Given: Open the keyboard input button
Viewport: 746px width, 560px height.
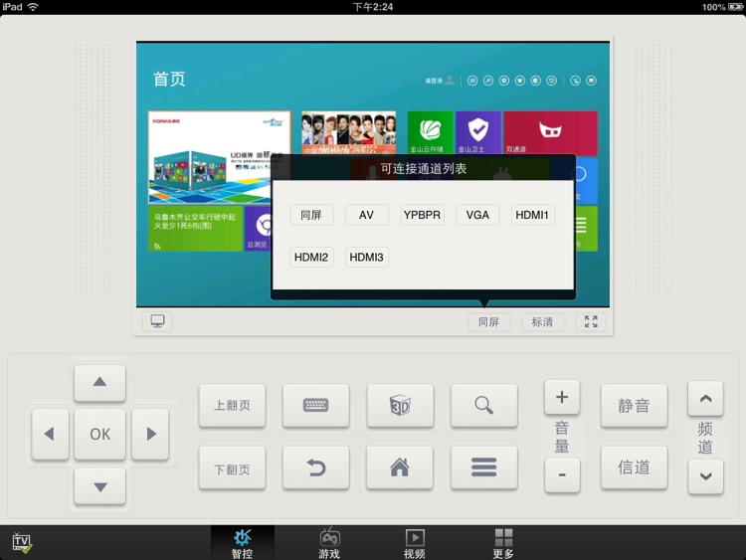Looking at the screenshot, I should (x=316, y=406).
